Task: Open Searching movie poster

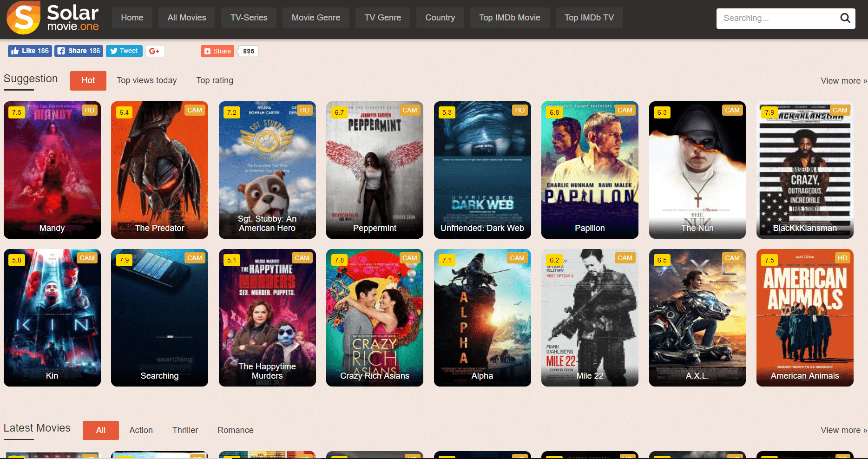Action: (159, 318)
